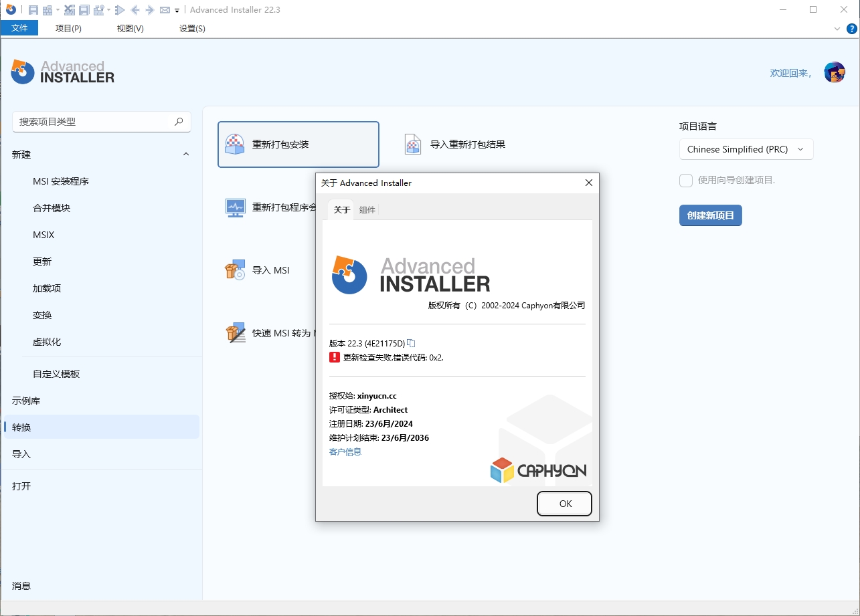This screenshot has height=616, width=860.
Task: Select the 导入 MSI label
Action: [x=271, y=270]
